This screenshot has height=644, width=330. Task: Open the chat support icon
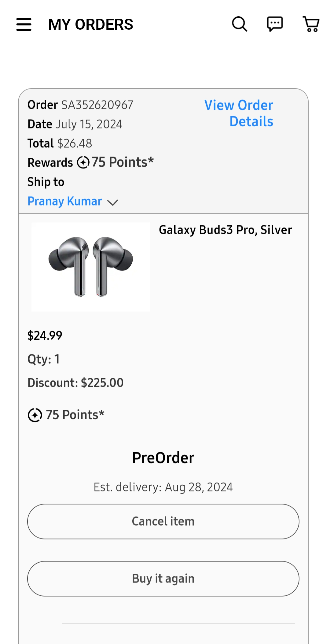(x=275, y=24)
